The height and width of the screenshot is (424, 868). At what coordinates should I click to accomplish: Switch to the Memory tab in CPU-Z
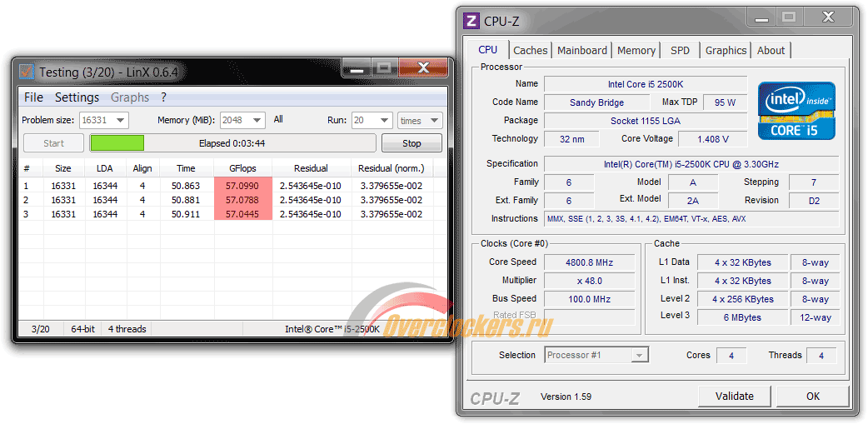click(636, 50)
